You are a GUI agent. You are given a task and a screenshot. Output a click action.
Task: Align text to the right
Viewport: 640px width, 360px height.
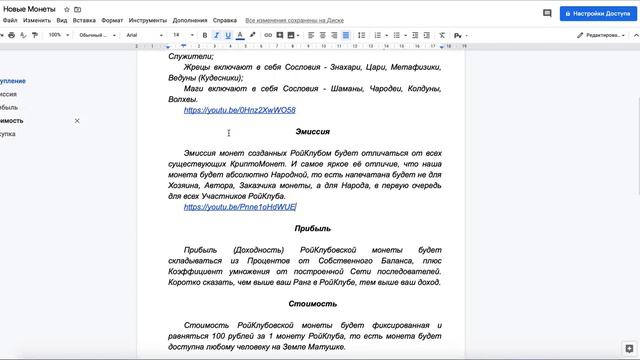pos(334,36)
